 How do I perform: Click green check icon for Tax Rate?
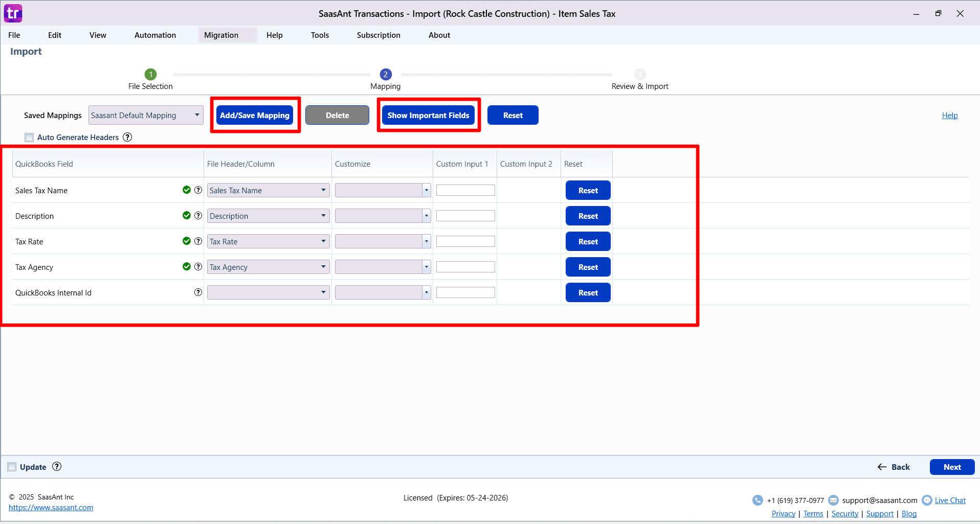(x=187, y=241)
